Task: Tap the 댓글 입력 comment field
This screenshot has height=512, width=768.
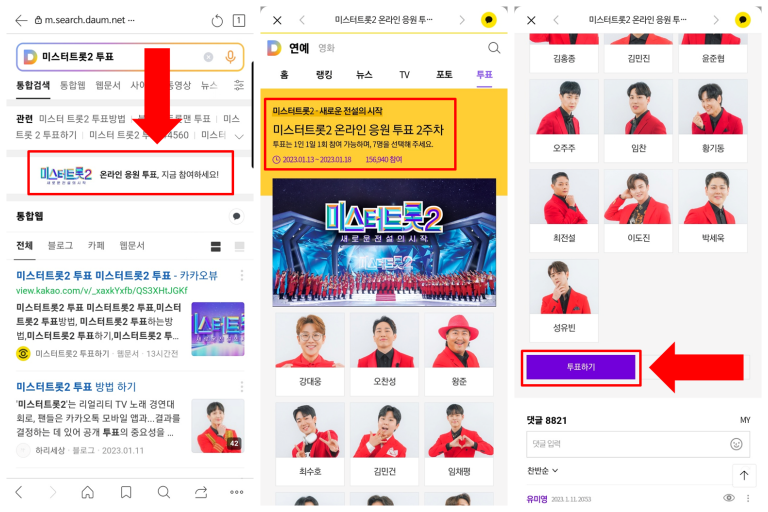Action: coord(638,444)
